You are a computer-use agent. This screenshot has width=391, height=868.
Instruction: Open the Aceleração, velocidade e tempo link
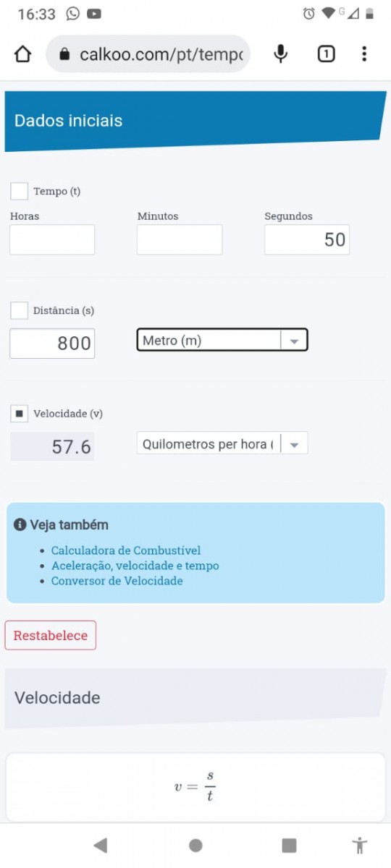(135, 566)
